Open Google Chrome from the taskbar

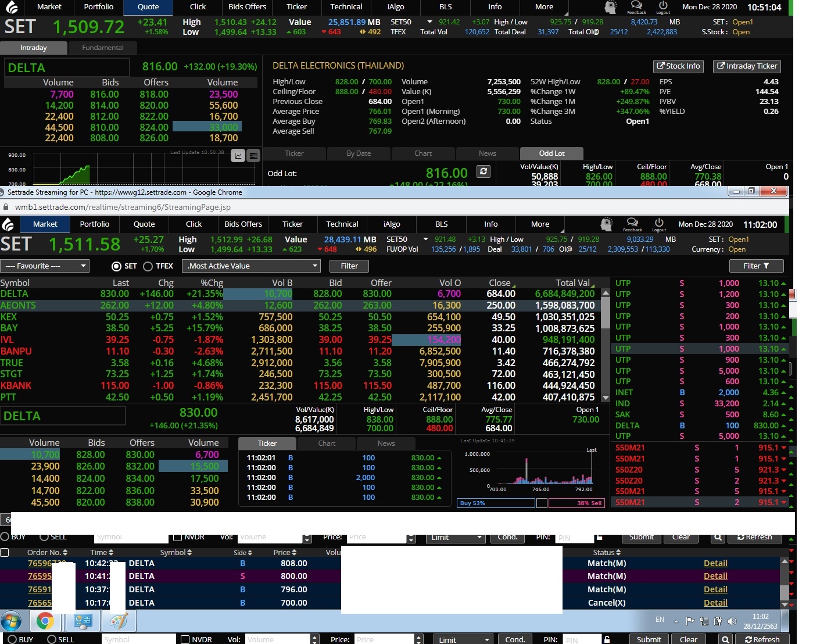[45, 621]
